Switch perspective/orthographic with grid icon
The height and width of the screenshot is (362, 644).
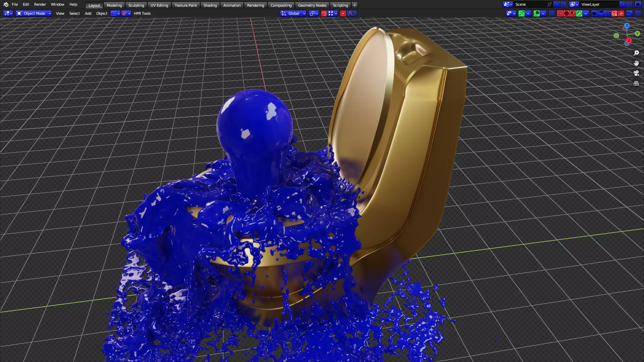(636, 83)
